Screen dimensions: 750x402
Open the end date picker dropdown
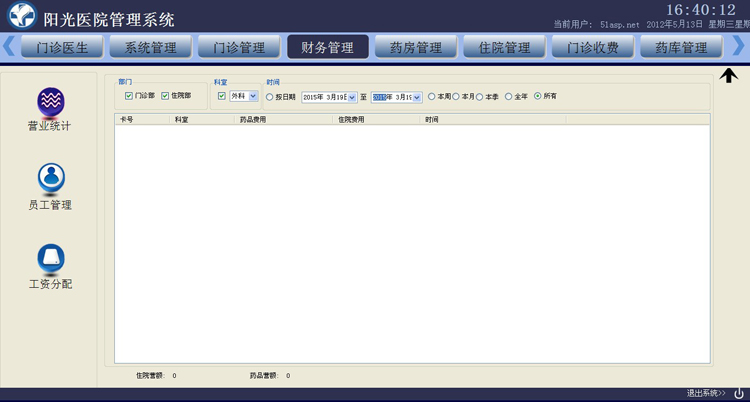click(417, 97)
